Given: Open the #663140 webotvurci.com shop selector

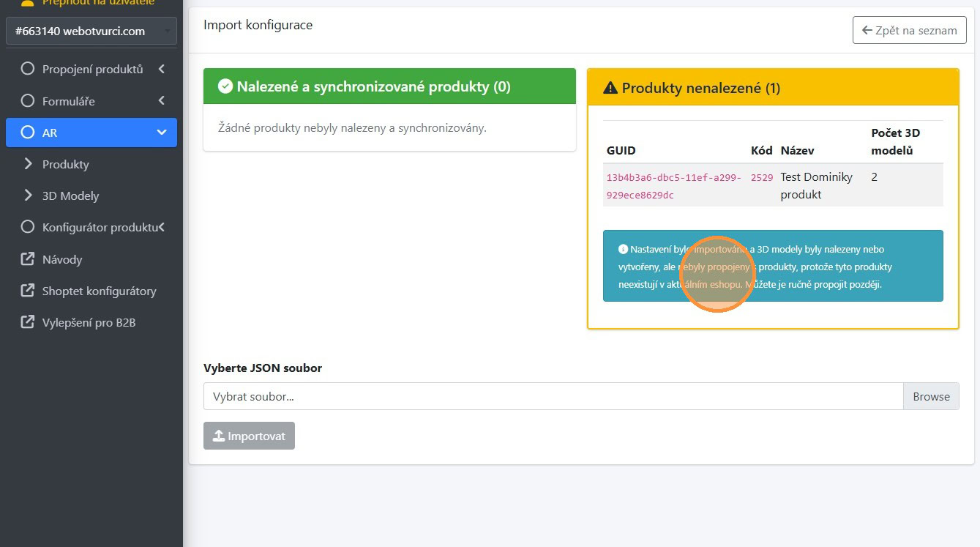Looking at the screenshot, I should [91, 31].
